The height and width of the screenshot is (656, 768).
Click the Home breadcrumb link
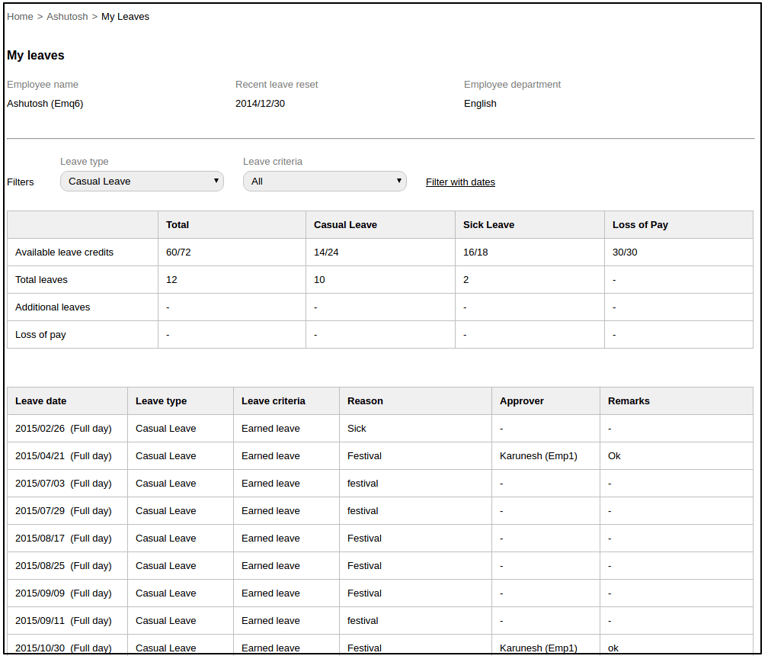point(20,17)
